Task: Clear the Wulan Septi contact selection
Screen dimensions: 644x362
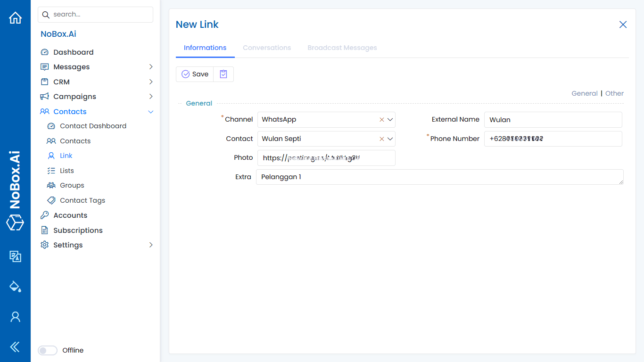Action: click(381, 139)
